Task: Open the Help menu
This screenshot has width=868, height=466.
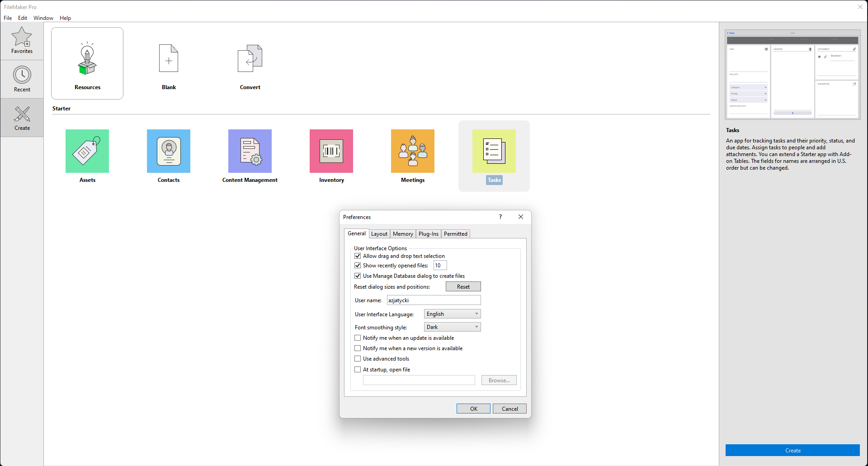Action: (65, 18)
